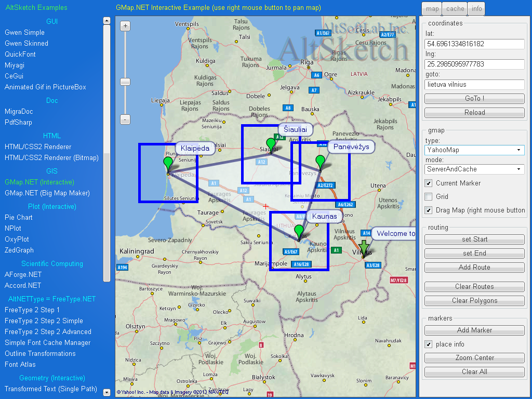Switch to the cache tab
The width and height of the screenshot is (532, 399).
click(455, 9)
